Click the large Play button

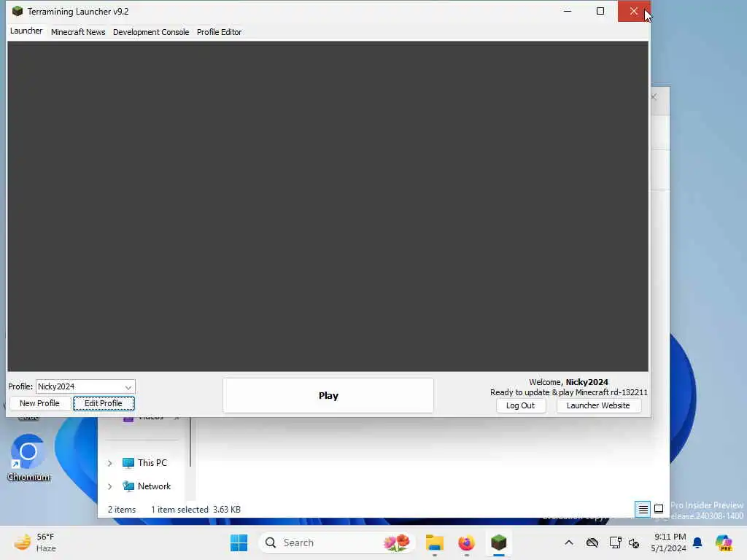click(x=328, y=396)
